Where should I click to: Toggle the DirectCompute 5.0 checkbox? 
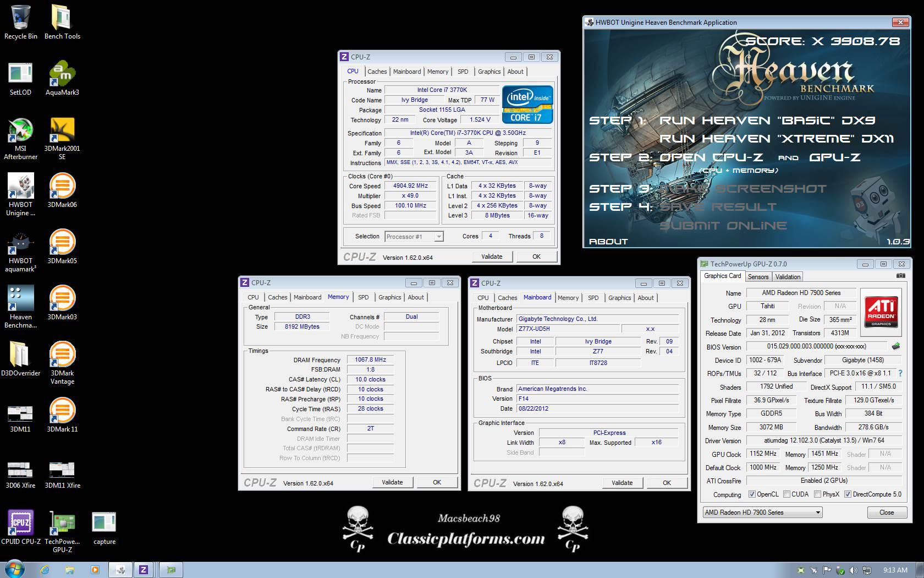point(848,494)
